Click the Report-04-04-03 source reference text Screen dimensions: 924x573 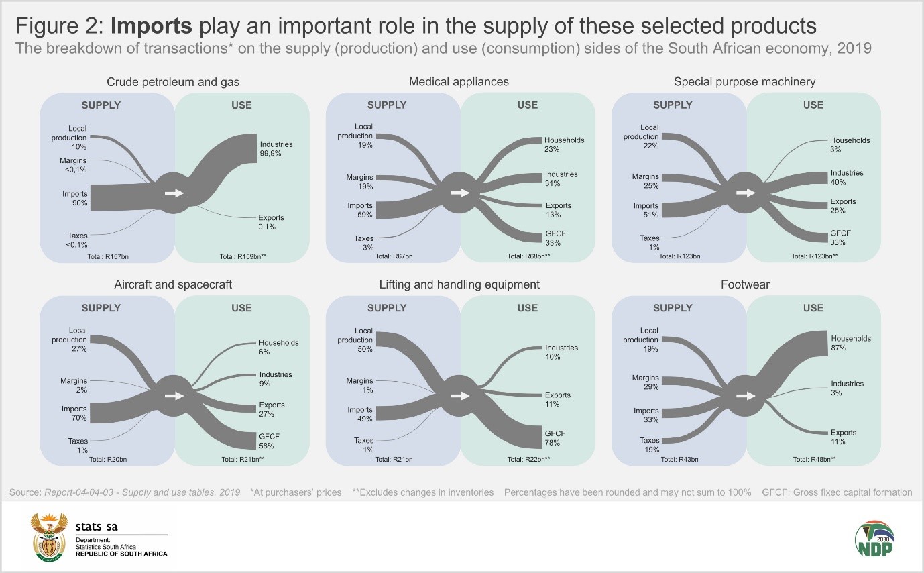click(x=141, y=492)
